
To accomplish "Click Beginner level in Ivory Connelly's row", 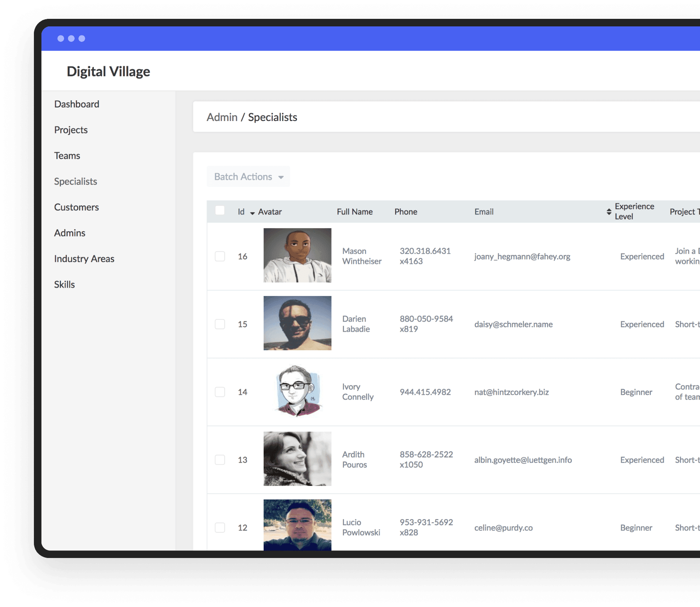I will (x=636, y=392).
